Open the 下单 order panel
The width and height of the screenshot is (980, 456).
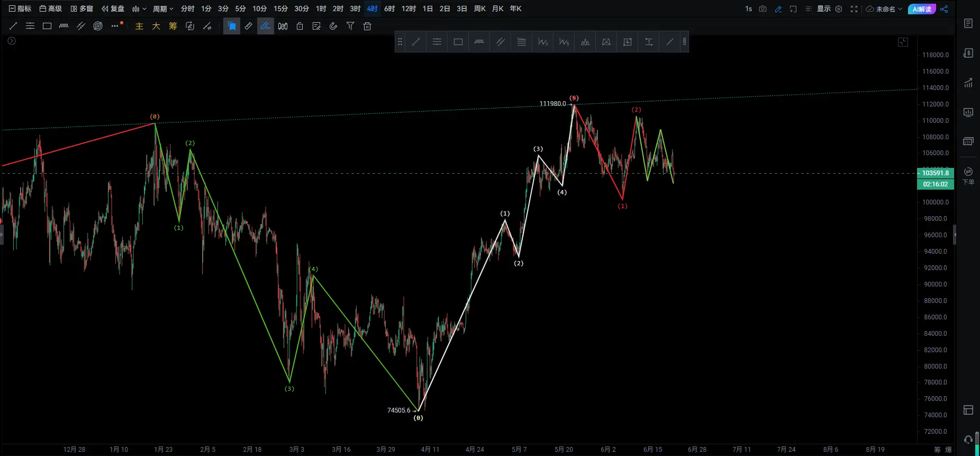click(968, 176)
